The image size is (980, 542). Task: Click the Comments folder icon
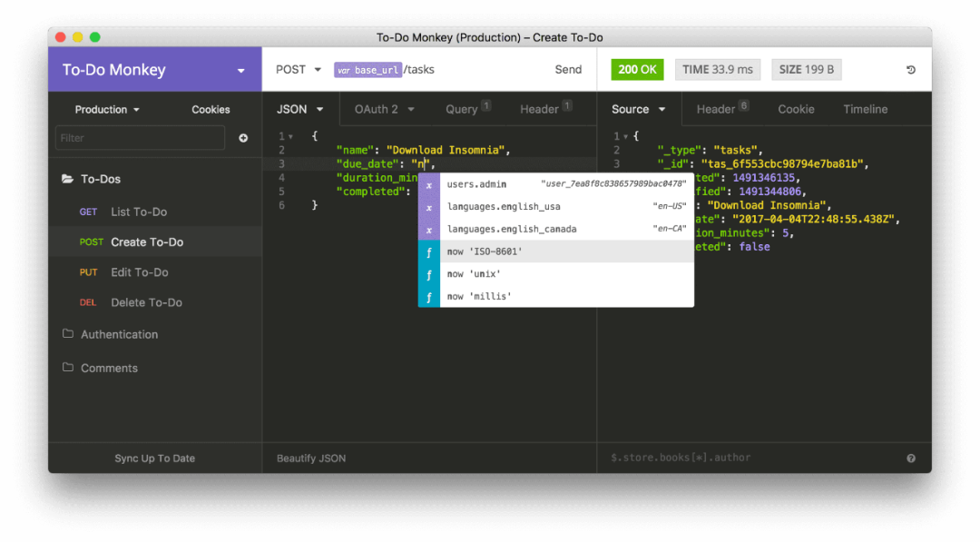[x=67, y=367]
